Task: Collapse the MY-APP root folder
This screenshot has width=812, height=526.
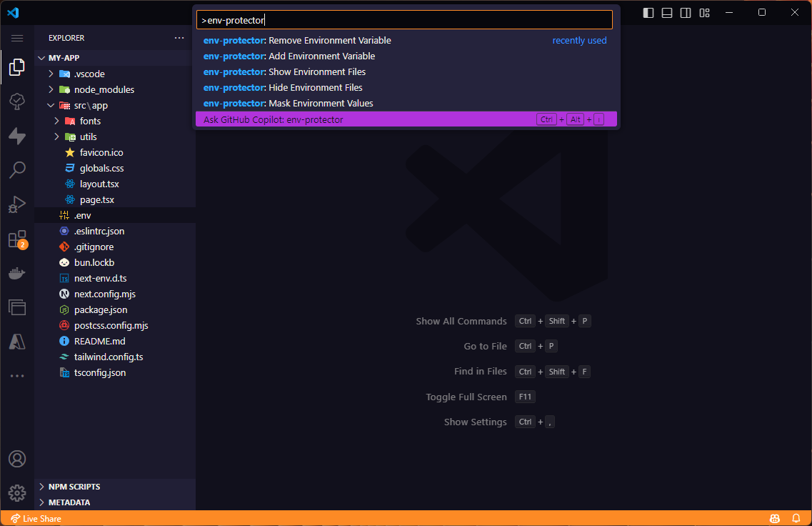Action: click(115, 58)
